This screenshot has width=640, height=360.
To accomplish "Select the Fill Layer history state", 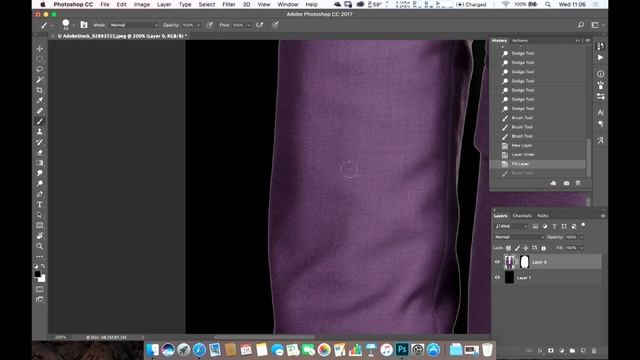I will 537,164.
